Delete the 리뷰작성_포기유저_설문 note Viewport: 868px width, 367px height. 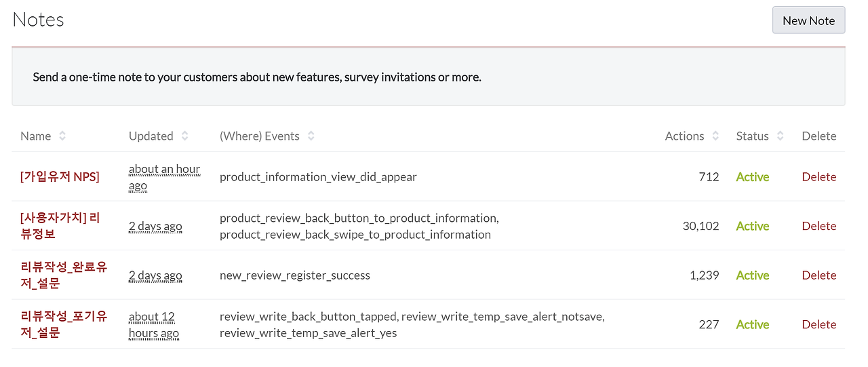point(819,324)
